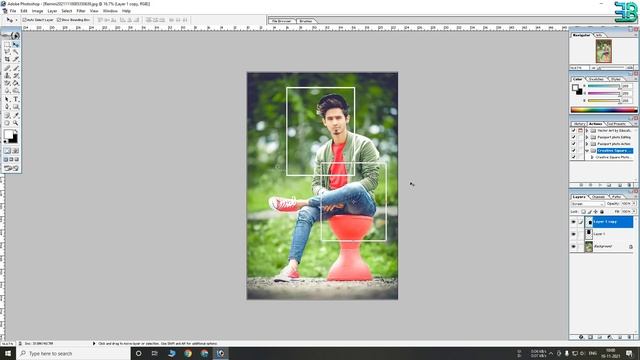Select the Slice tool
The width and height of the screenshot is (640, 360).
click(16, 60)
